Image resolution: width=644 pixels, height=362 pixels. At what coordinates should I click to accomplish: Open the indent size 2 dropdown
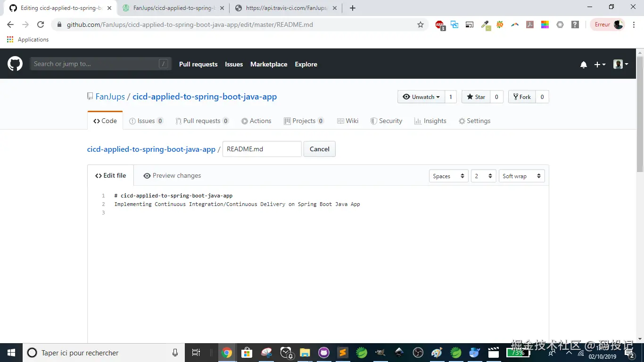click(484, 176)
